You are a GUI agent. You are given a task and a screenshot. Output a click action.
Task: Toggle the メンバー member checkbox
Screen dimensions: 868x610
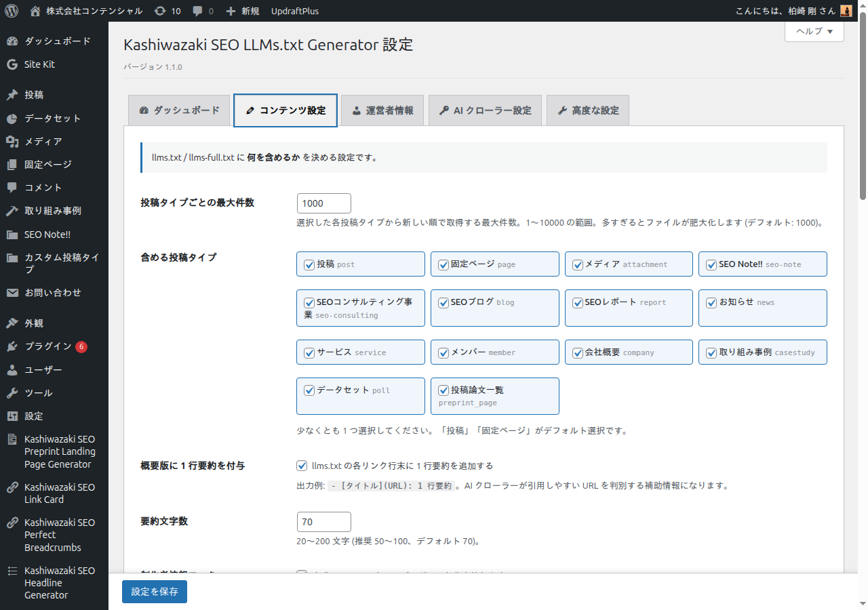[443, 352]
